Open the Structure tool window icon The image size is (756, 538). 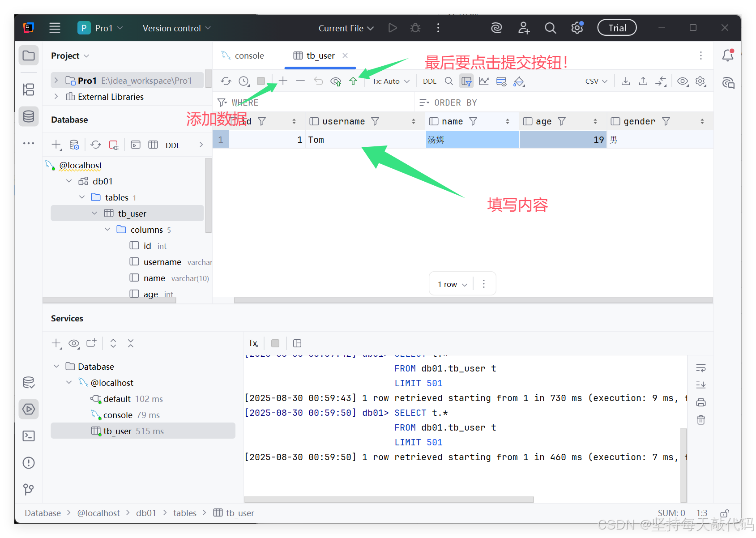coord(29,90)
